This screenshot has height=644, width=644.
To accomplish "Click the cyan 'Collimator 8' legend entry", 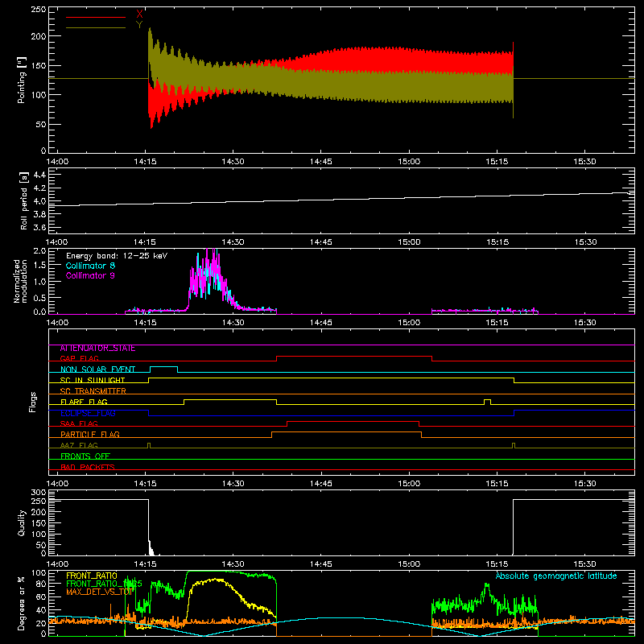I will (90, 266).
